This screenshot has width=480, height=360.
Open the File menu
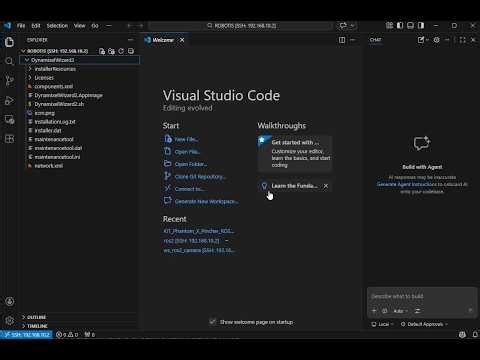click(x=21, y=26)
